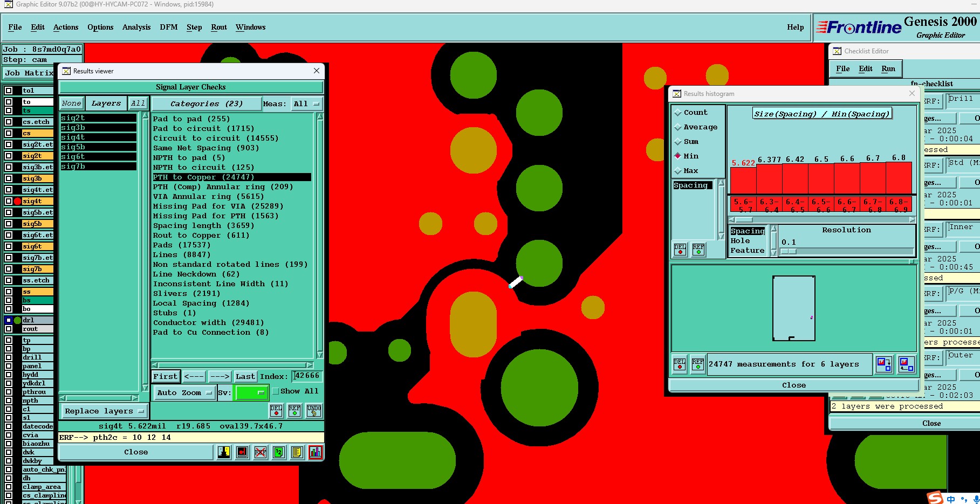The height and width of the screenshot is (504, 980).
Task: Toggle the checkbox for layer sig5b
Action: click(x=9, y=224)
